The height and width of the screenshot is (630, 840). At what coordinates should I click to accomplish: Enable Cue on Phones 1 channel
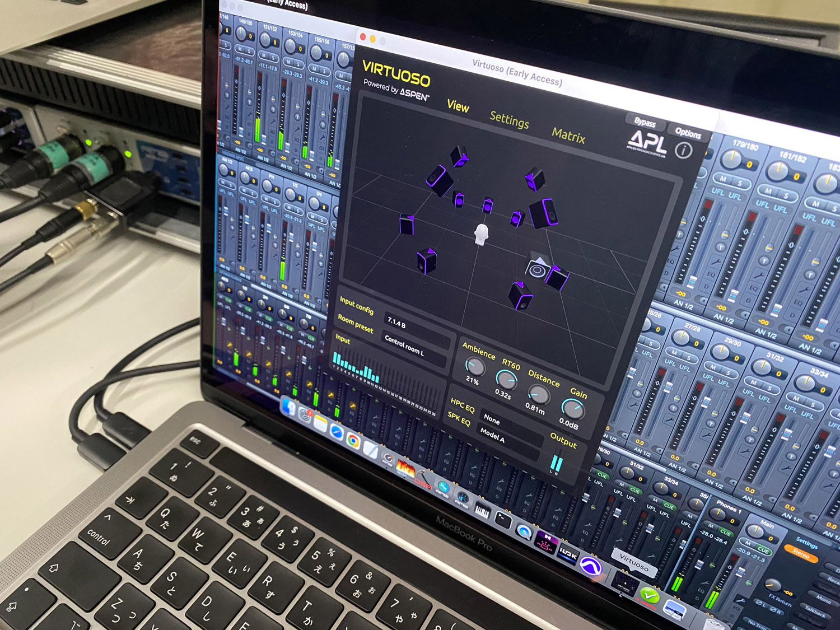point(725,532)
